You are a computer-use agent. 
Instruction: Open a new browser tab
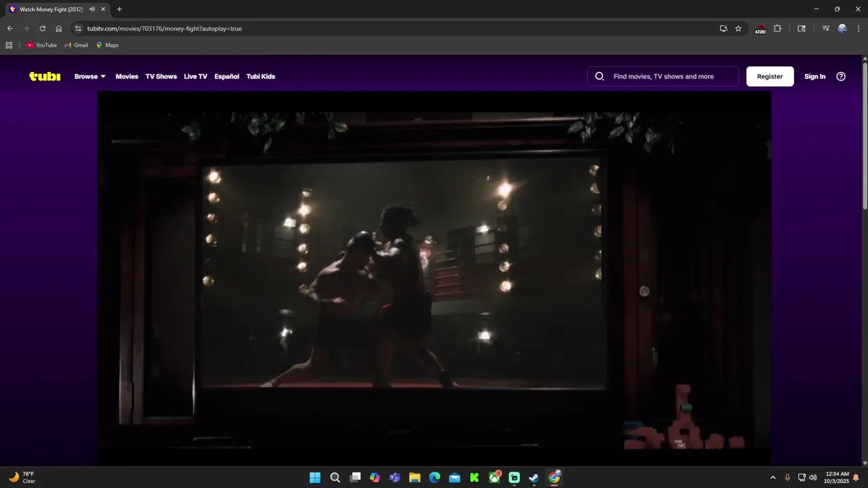(119, 9)
